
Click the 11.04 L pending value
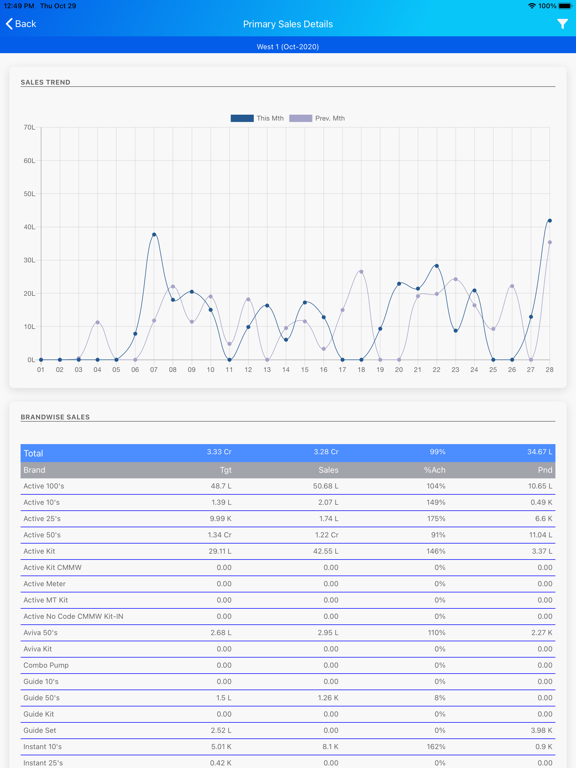[540, 535]
